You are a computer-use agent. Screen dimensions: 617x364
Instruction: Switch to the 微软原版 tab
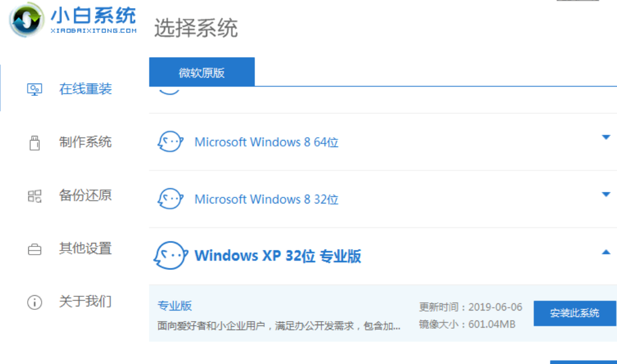coord(202,73)
